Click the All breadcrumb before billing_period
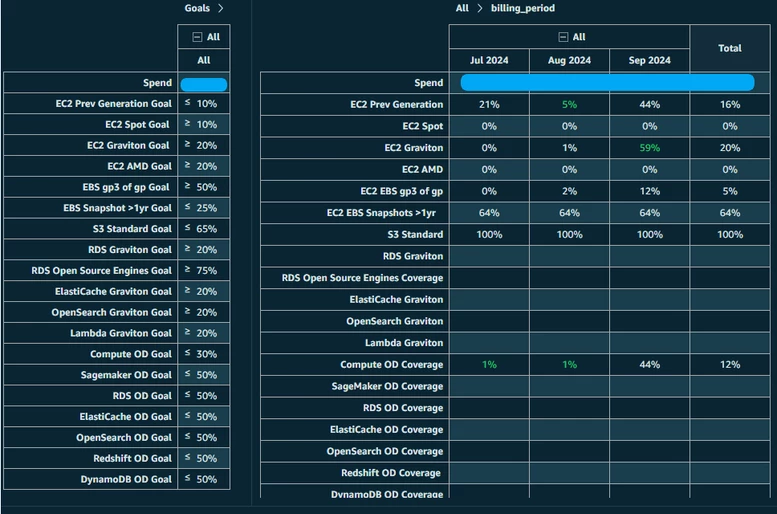 pyautogui.click(x=462, y=8)
